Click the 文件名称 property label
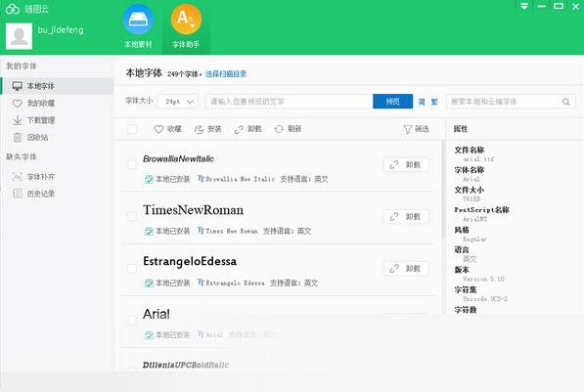 coord(470,150)
